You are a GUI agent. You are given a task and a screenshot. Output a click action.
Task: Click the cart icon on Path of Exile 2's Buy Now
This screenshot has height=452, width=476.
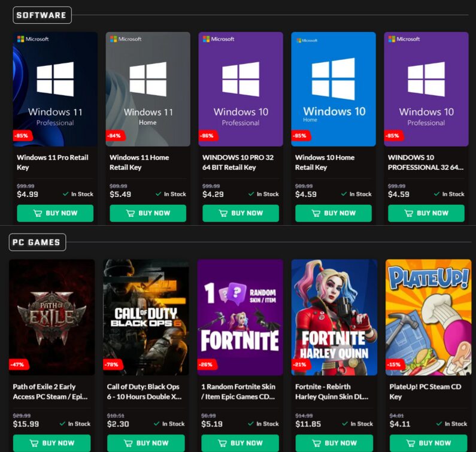pos(34,443)
